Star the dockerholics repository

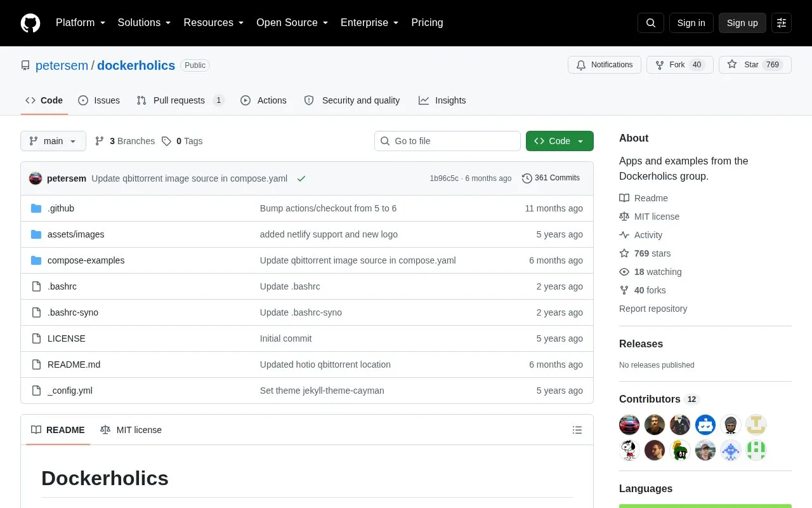click(x=755, y=65)
